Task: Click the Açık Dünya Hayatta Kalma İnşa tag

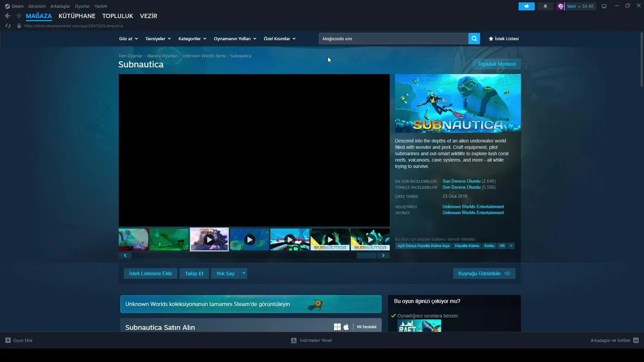Action: pos(423,246)
